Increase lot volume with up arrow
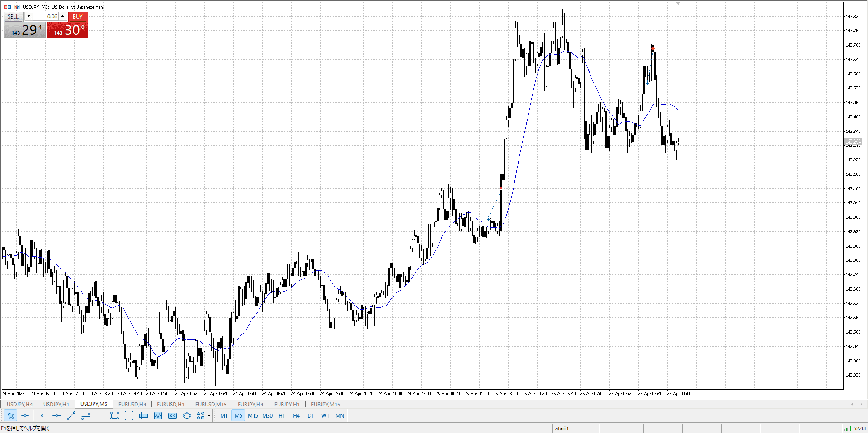The width and height of the screenshot is (868, 433). coord(63,16)
